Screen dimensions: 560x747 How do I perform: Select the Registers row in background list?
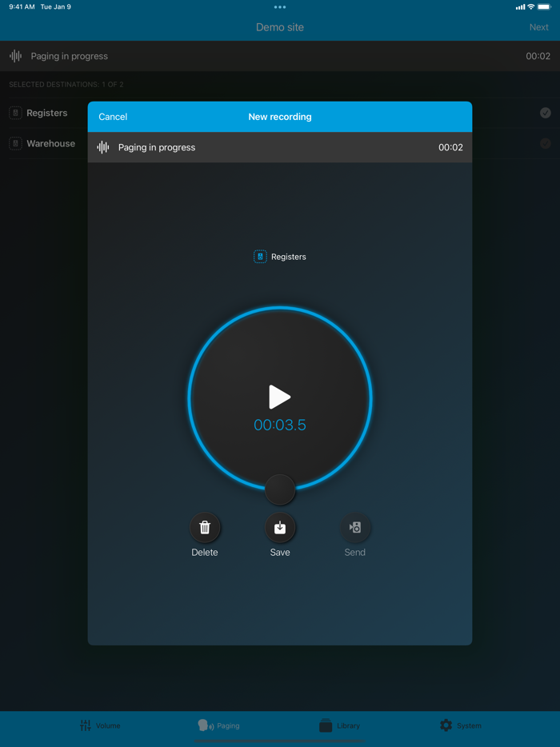(x=280, y=113)
